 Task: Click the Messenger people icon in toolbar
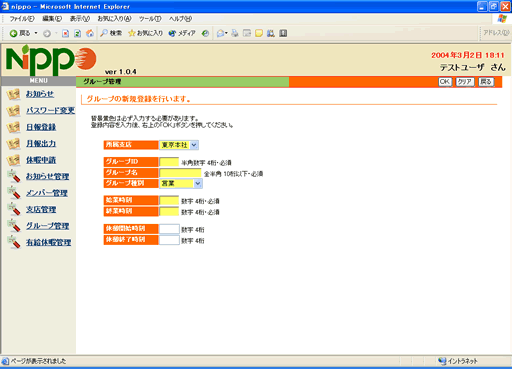click(x=271, y=33)
